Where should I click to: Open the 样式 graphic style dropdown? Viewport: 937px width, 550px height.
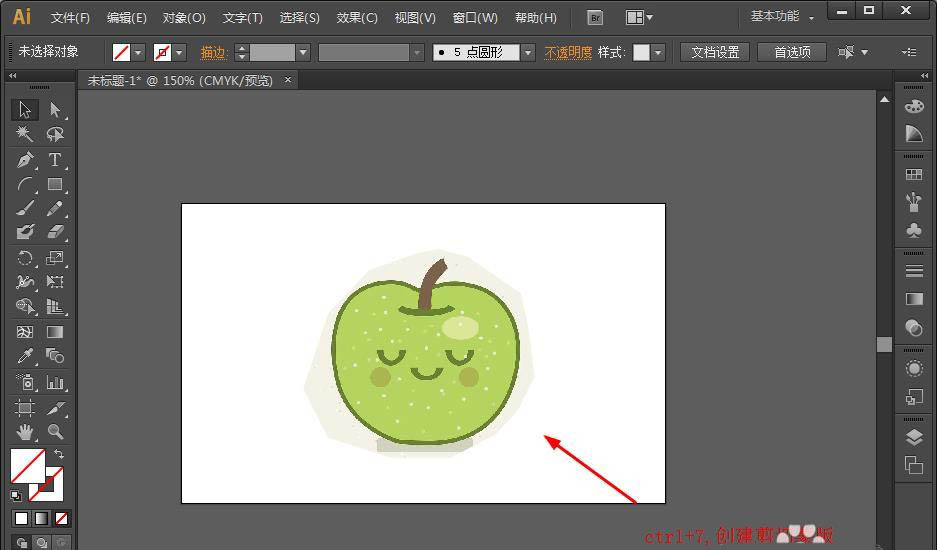pos(658,53)
